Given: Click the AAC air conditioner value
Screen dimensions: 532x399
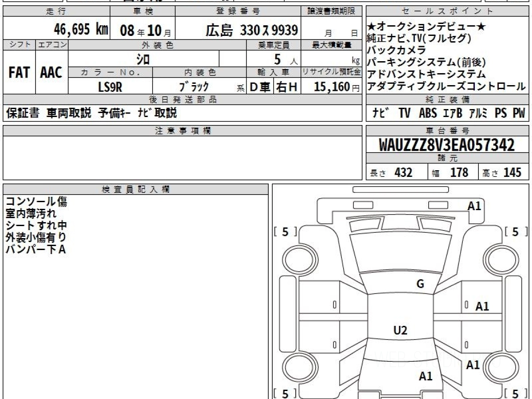Looking at the screenshot, I should [x=51, y=73].
